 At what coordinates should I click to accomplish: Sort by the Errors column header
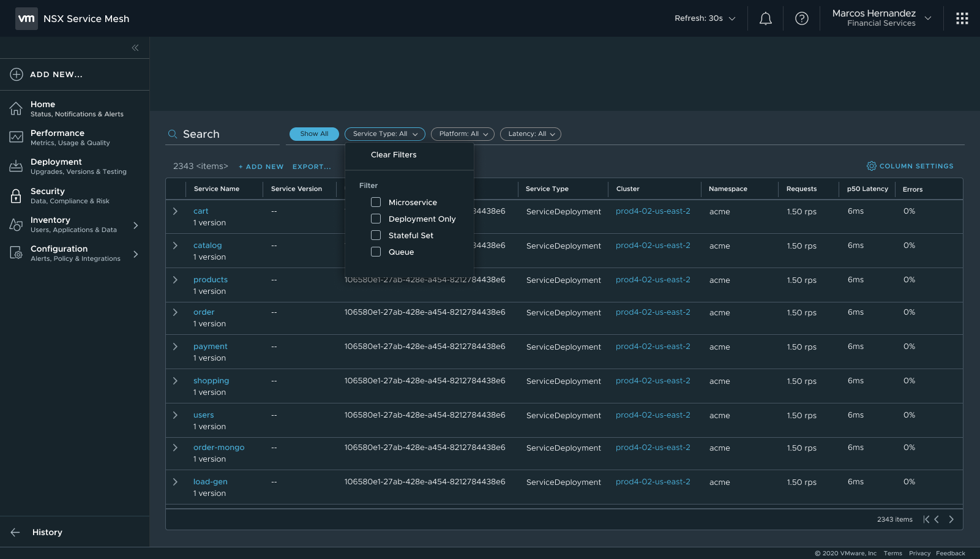click(x=913, y=189)
